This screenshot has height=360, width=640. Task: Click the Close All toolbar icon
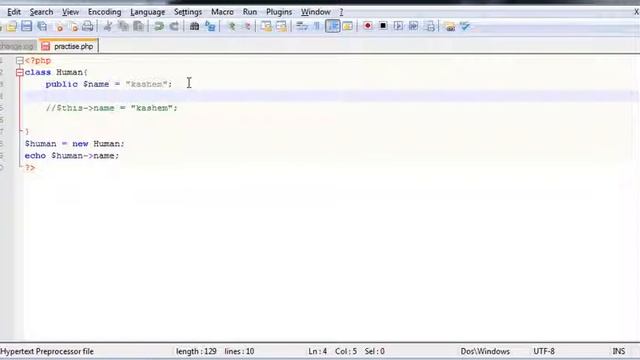[73, 27]
